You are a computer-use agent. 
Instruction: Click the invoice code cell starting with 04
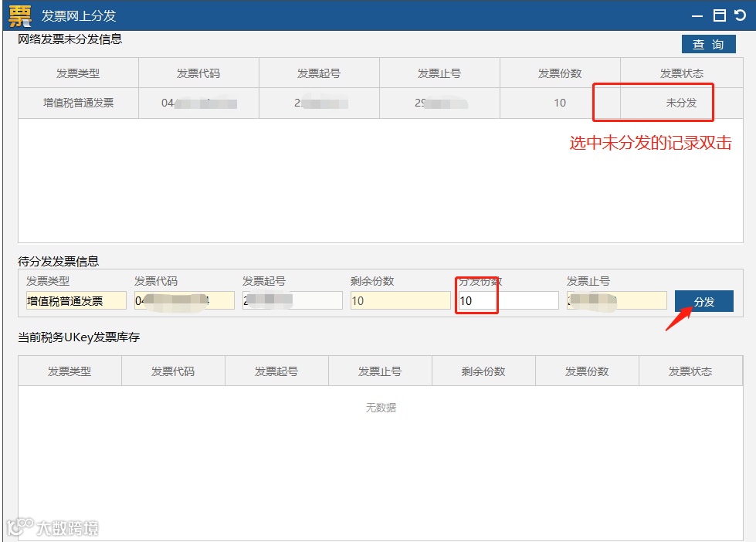pos(198,103)
